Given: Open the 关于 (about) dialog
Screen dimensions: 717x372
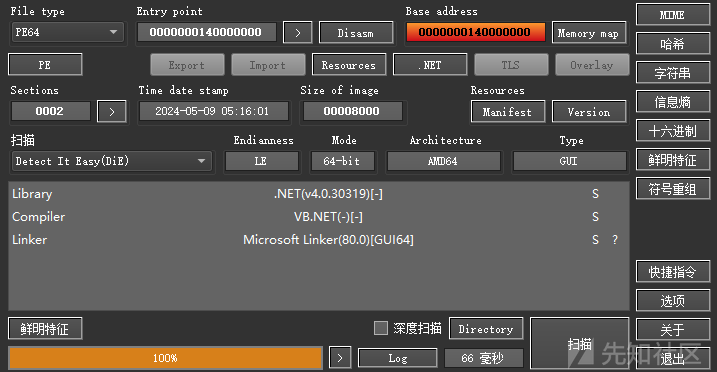Looking at the screenshot, I should 673,330.
